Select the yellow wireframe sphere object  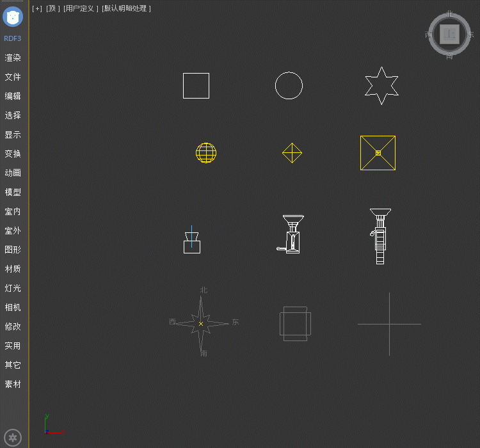tap(206, 153)
